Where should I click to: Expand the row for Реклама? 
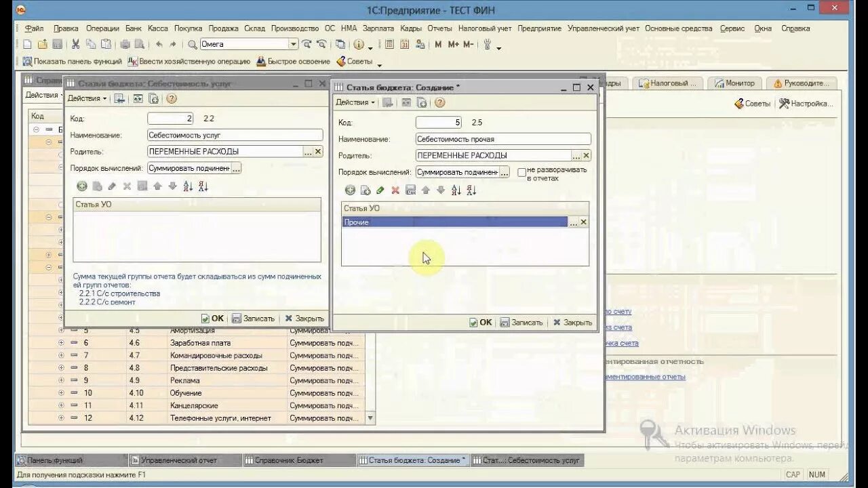pos(61,380)
